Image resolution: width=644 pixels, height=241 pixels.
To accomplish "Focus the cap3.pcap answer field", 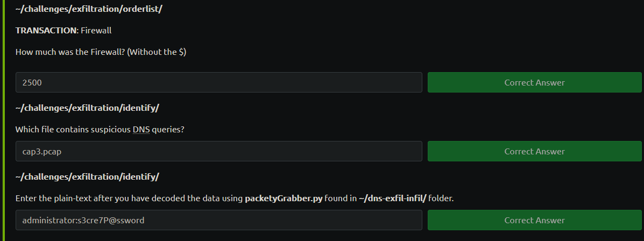I will [218, 152].
